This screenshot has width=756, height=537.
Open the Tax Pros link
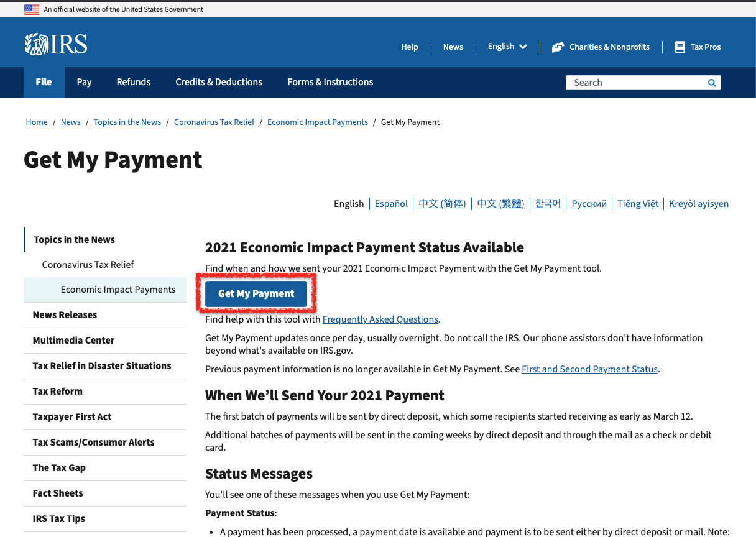[706, 47]
